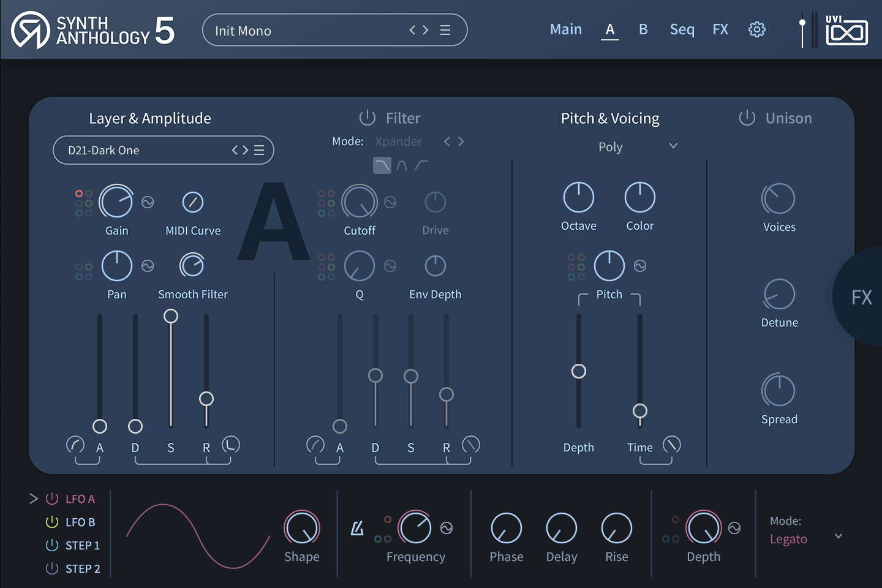
Task: Select the band-pass filter shape icon
Action: pyautogui.click(x=402, y=165)
